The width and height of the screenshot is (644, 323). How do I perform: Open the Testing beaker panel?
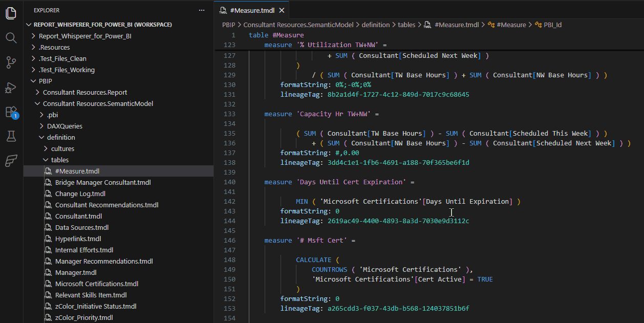pos(11,136)
